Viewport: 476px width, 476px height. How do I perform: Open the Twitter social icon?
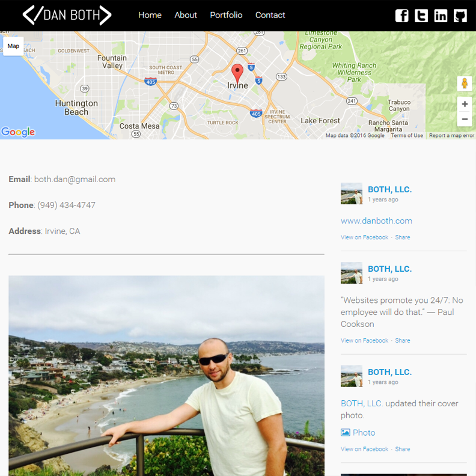[x=421, y=16]
